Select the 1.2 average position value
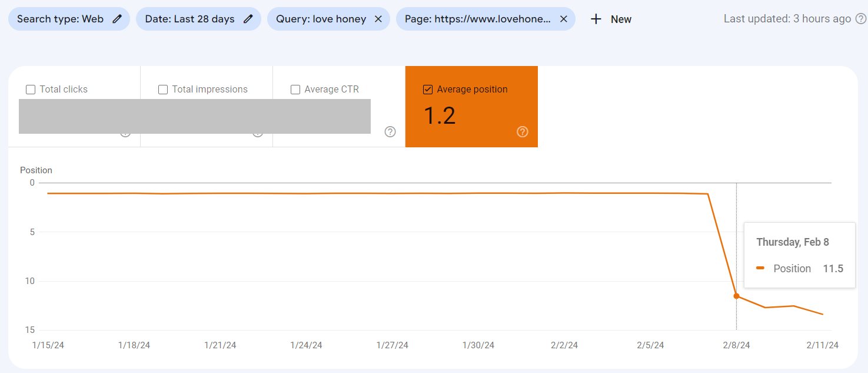 tap(440, 116)
